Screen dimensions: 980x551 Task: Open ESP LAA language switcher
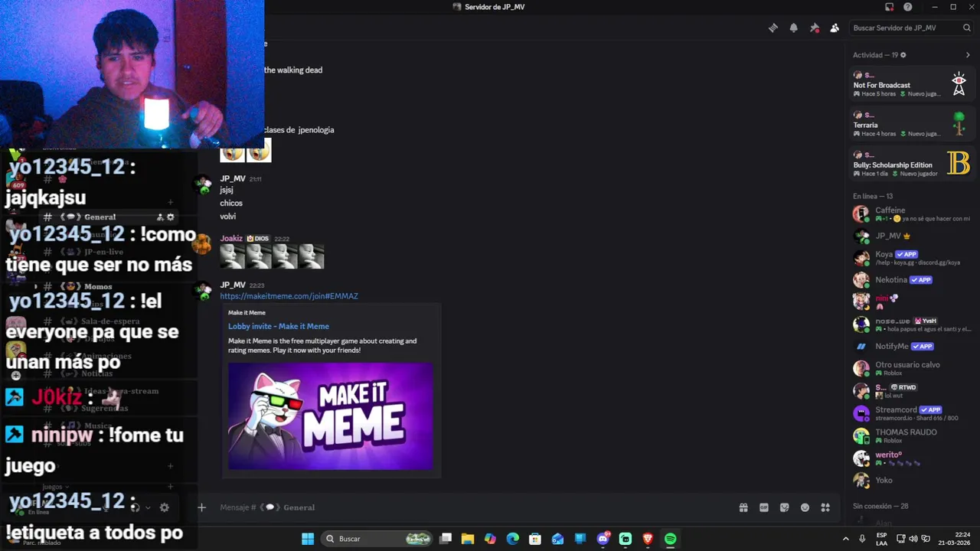pyautogui.click(x=882, y=539)
